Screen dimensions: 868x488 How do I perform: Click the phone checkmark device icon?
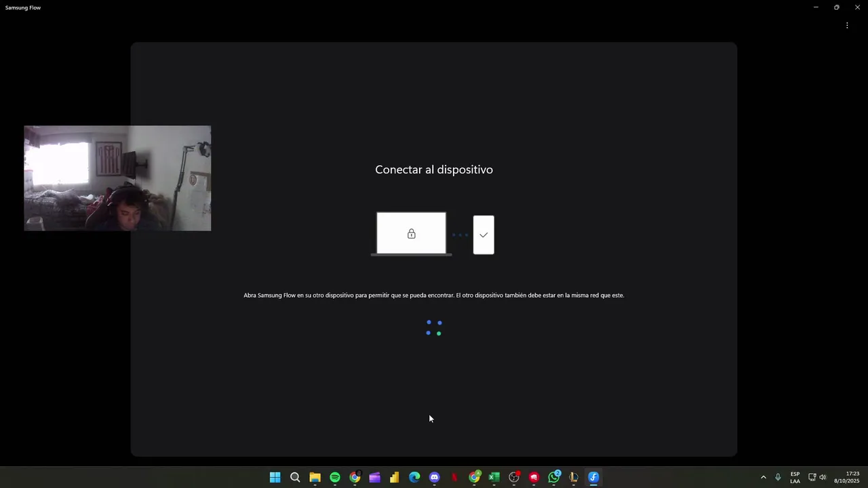click(484, 235)
